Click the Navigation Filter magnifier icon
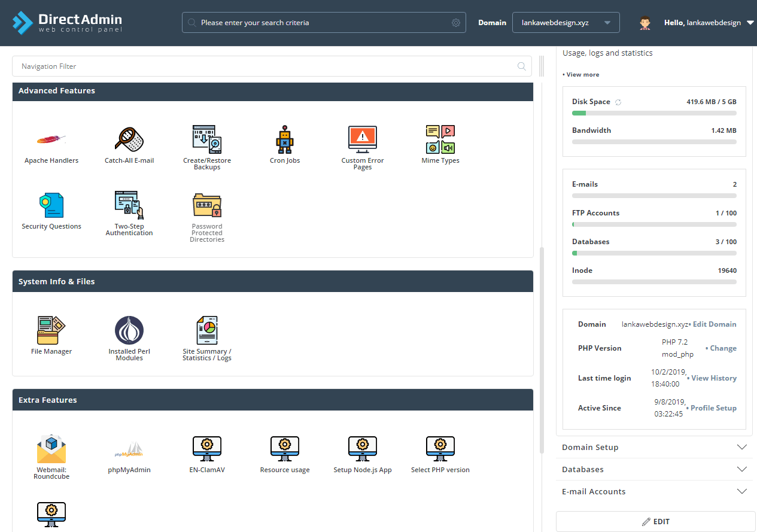 pos(522,66)
